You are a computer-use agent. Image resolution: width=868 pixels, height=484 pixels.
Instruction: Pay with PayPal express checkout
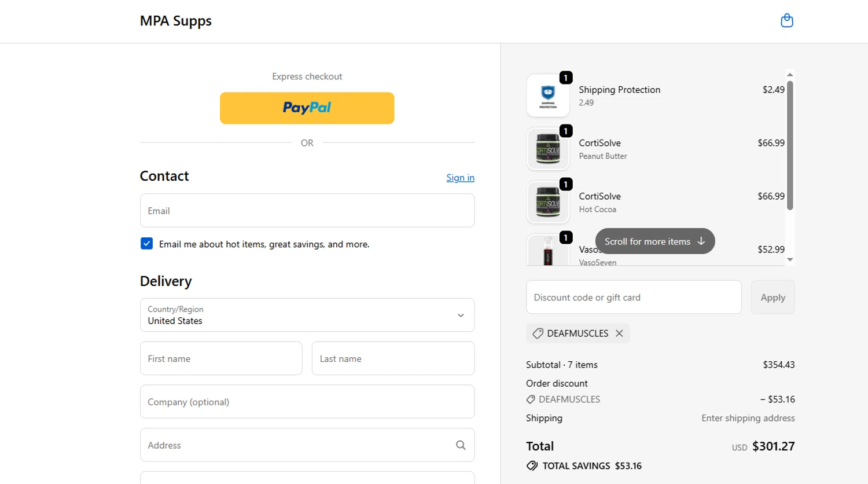click(307, 108)
